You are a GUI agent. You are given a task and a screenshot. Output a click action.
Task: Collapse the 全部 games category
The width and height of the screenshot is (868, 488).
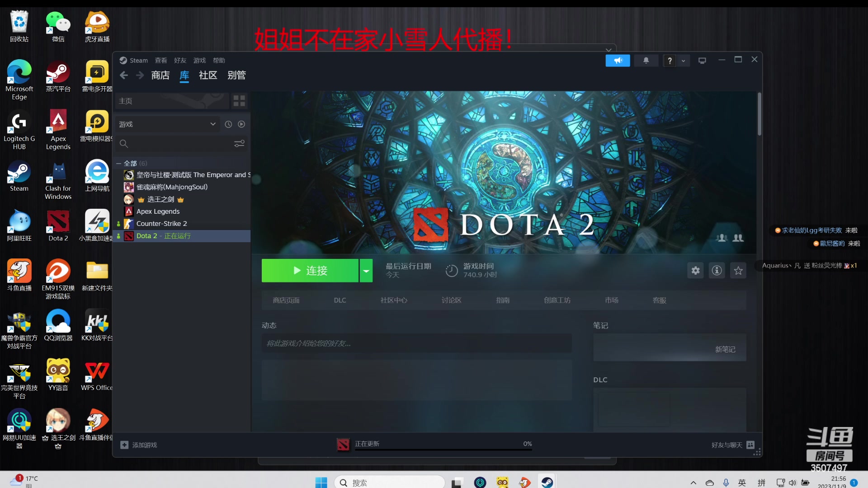pos(119,163)
